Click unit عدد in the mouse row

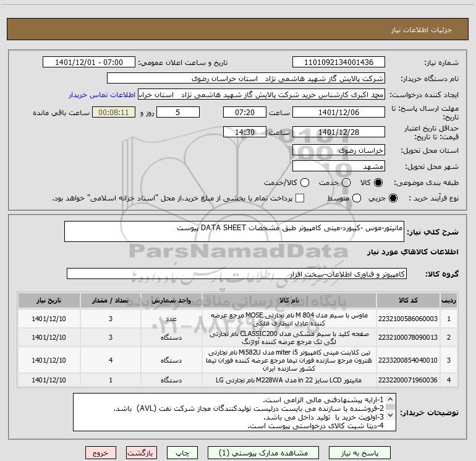pos(171,319)
